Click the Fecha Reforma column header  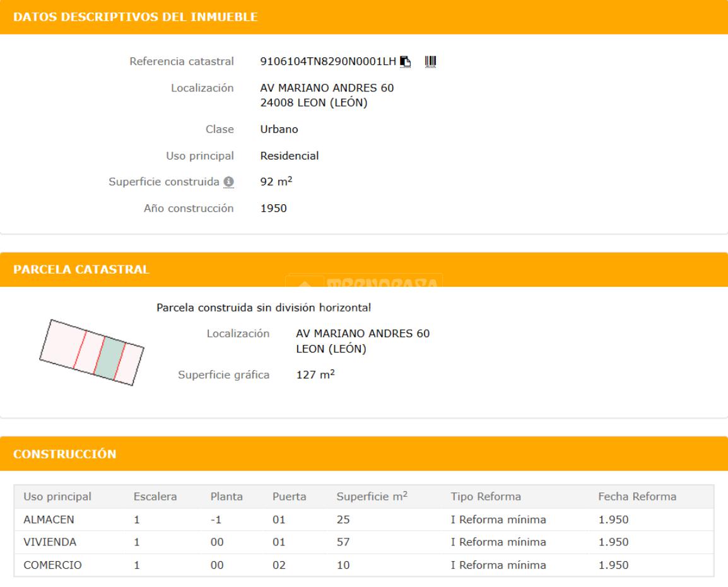tap(637, 497)
